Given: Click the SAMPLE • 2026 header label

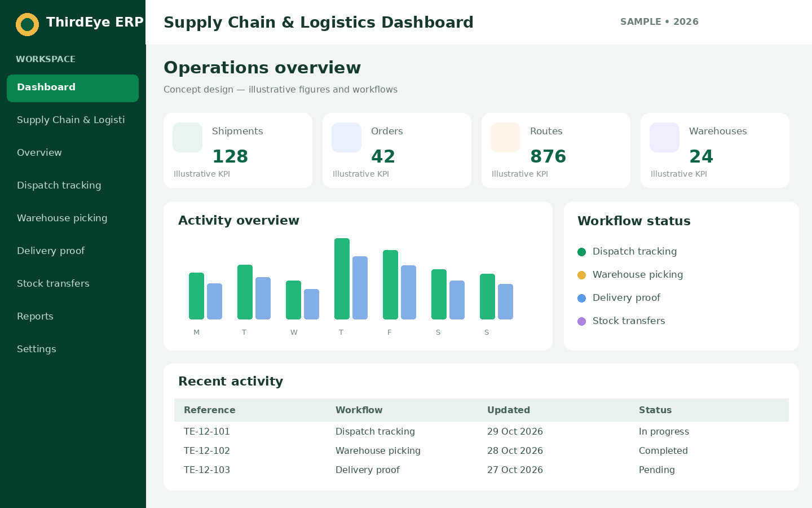Looking at the screenshot, I should [659, 21].
